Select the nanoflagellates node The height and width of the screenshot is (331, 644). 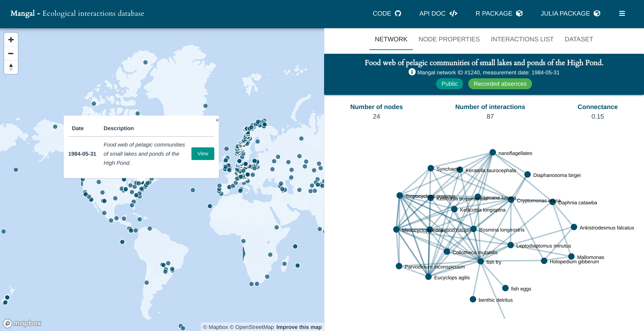493,152
